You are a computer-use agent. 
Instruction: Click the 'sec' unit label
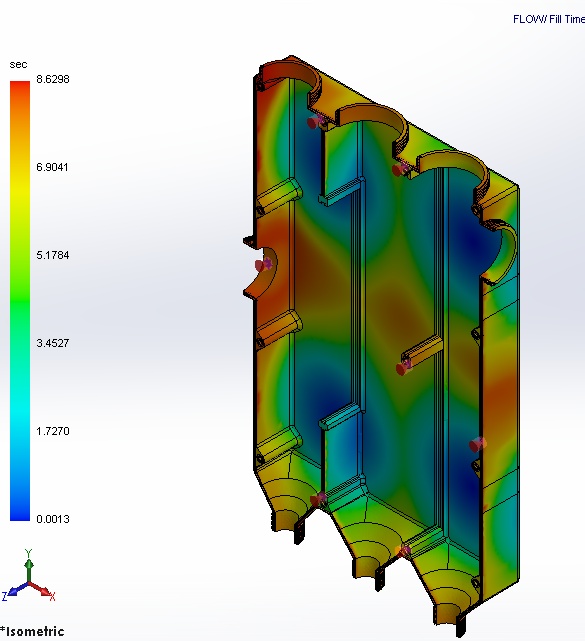pos(18,65)
